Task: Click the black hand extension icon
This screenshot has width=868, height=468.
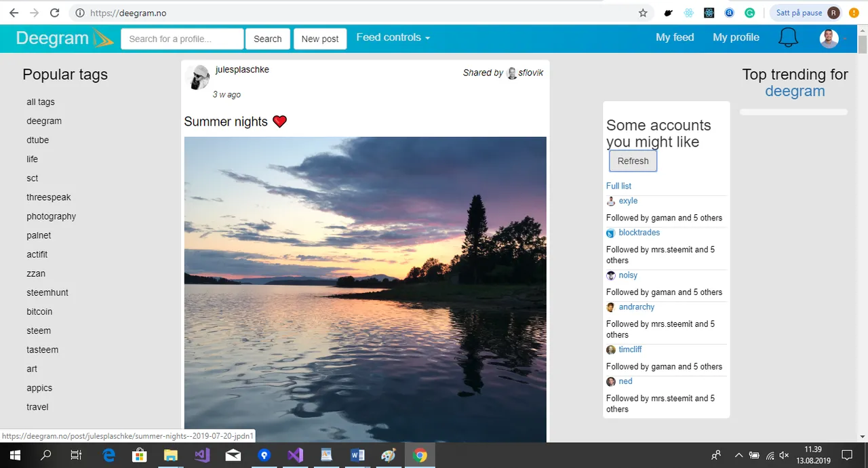Action: tap(669, 13)
